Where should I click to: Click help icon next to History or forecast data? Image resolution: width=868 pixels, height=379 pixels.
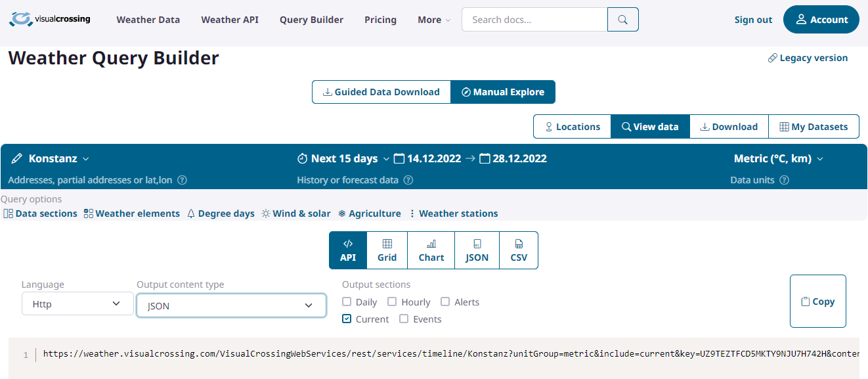click(408, 180)
